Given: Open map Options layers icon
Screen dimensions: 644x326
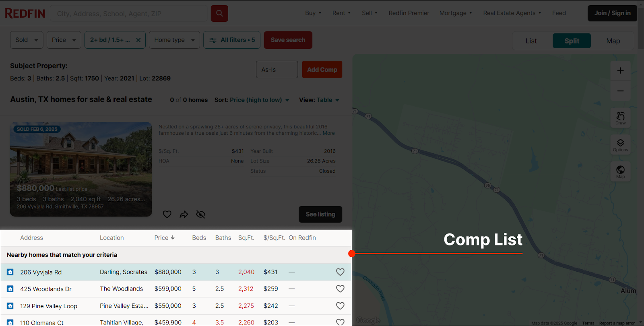Looking at the screenshot, I should point(620,144).
